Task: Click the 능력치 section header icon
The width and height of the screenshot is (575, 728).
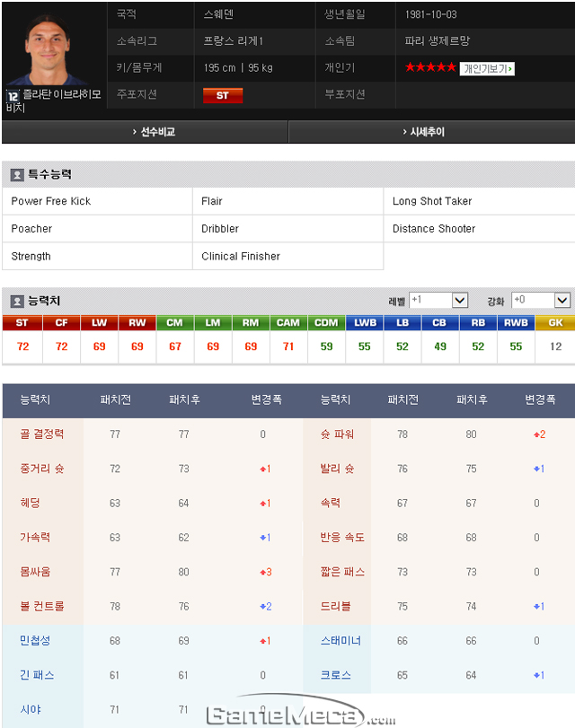Action: (x=17, y=302)
